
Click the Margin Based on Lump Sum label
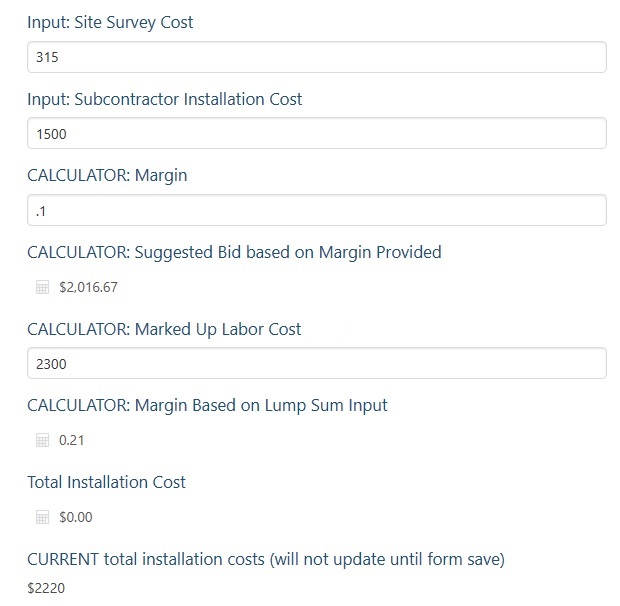[x=207, y=405]
